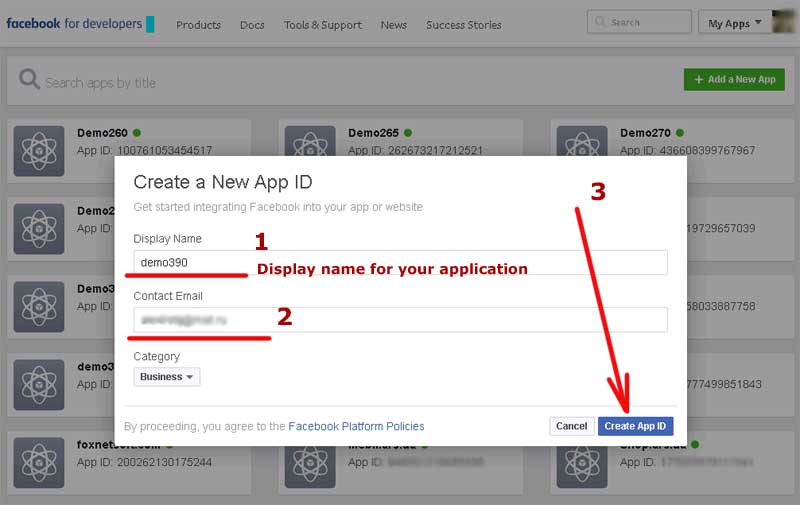
Task: Click the Demo260 app atom icon
Action: coord(39,151)
